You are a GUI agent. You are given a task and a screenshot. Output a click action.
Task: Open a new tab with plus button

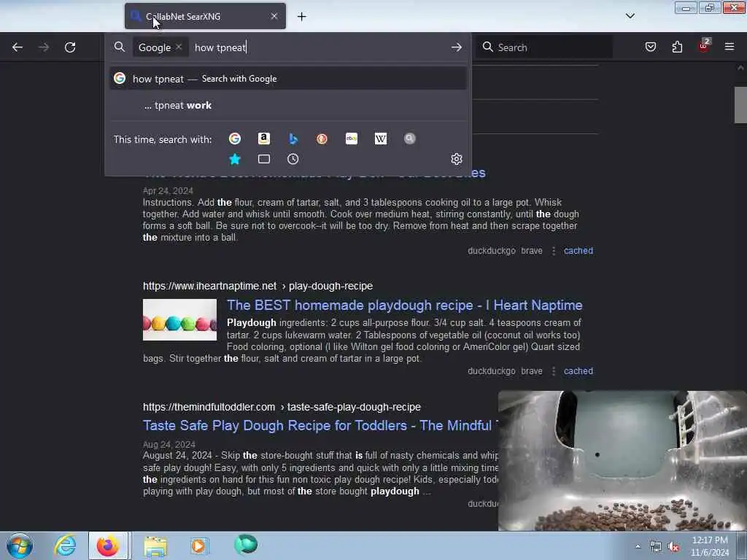click(301, 17)
